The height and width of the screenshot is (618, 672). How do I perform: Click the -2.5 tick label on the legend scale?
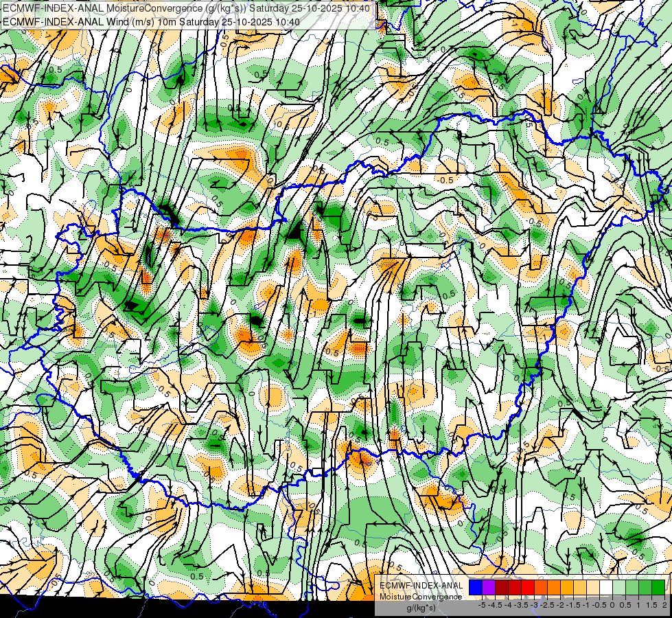[547, 605]
